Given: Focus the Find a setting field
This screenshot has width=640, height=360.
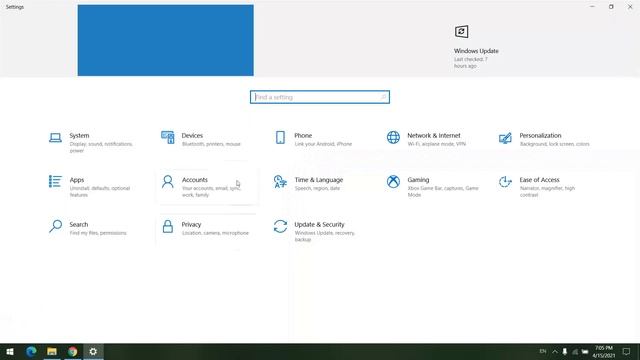Looking at the screenshot, I should pyautogui.click(x=320, y=97).
